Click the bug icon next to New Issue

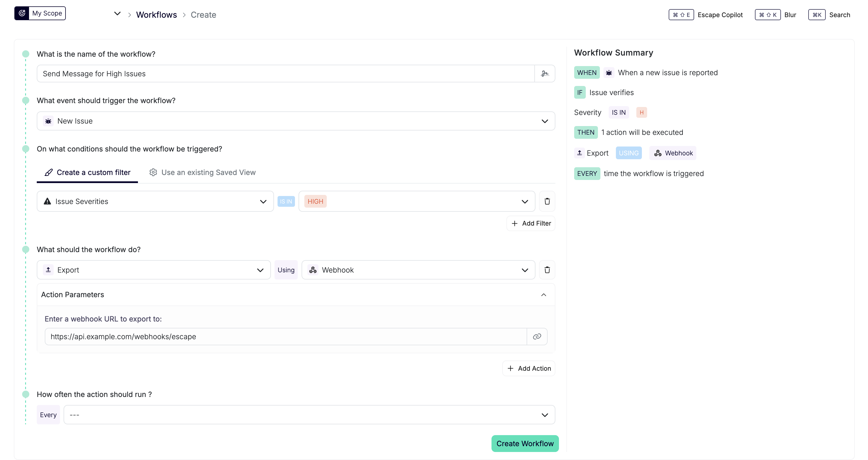click(48, 121)
